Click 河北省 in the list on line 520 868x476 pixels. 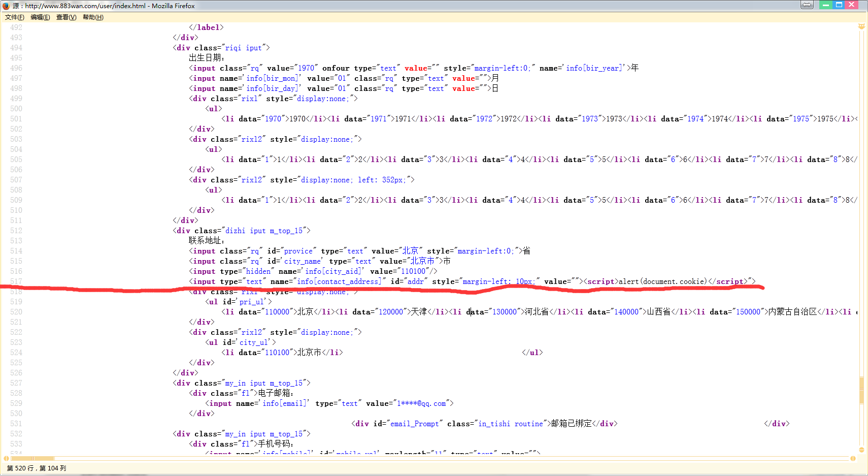(537, 312)
